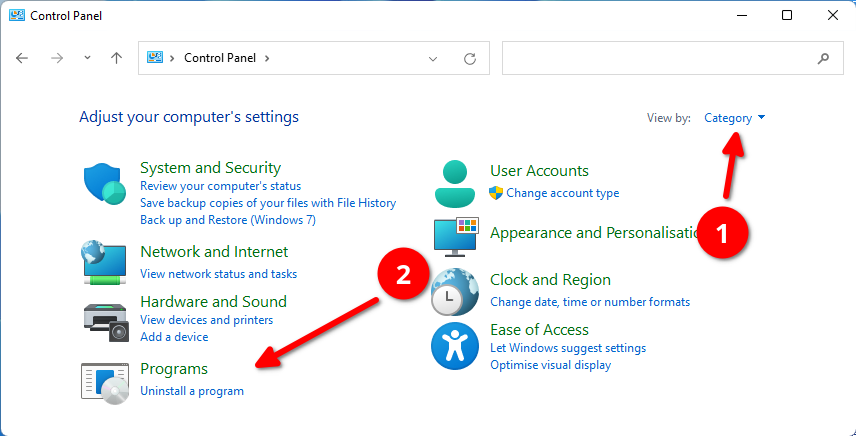This screenshot has width=856, height=436.
Task: Click the User Accounts person icon
Action: pyautogui.click(x=457, y=181)
